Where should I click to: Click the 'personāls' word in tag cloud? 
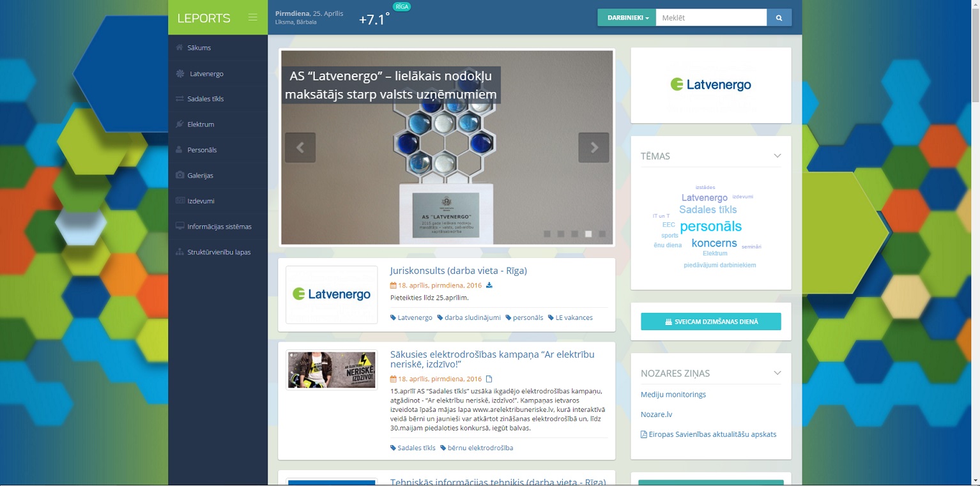click(710, 227)
